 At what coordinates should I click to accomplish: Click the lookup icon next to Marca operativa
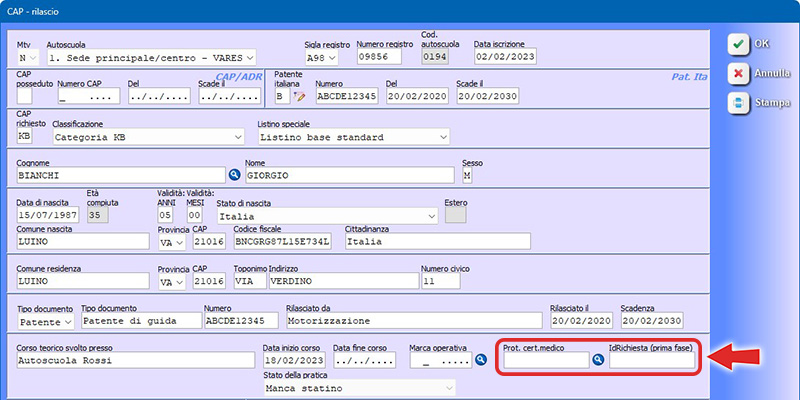click(x=480, y=360)
